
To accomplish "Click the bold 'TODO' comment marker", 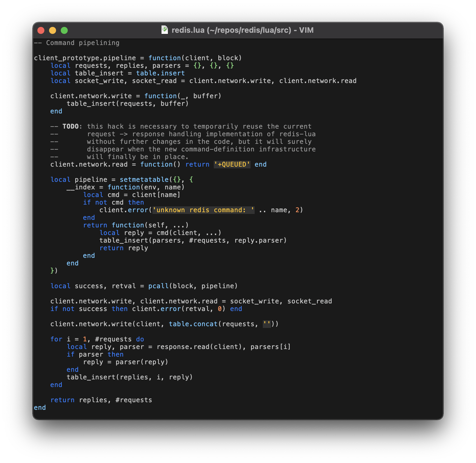I will [71, 127].
